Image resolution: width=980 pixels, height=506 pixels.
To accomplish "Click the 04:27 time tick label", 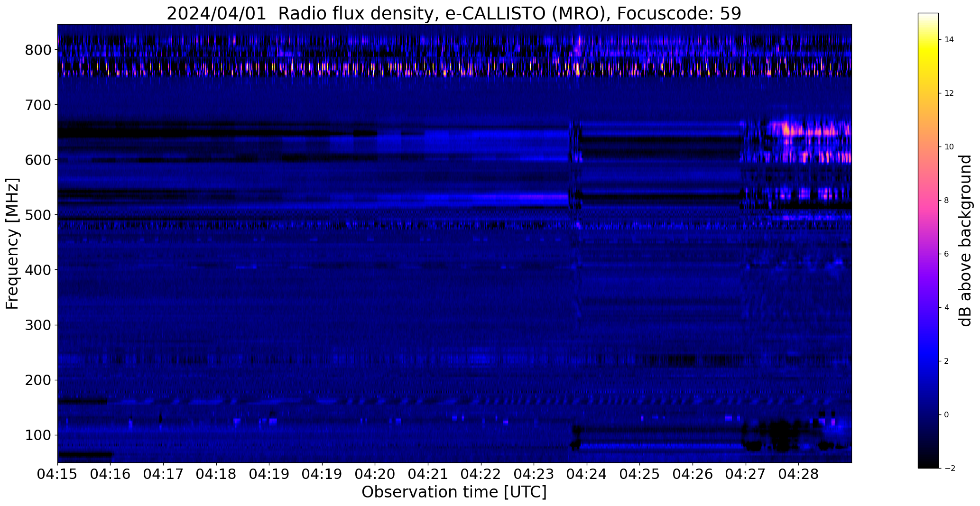I will 746,475.
